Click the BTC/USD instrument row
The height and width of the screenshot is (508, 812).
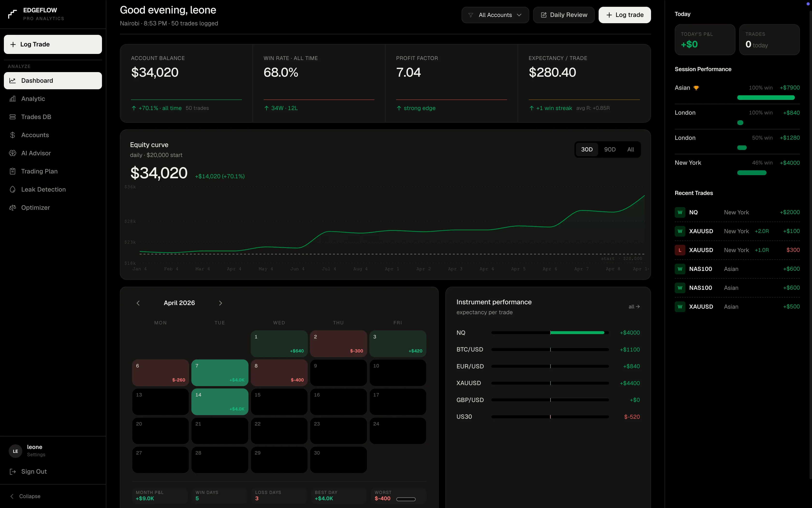coord(548,349)
